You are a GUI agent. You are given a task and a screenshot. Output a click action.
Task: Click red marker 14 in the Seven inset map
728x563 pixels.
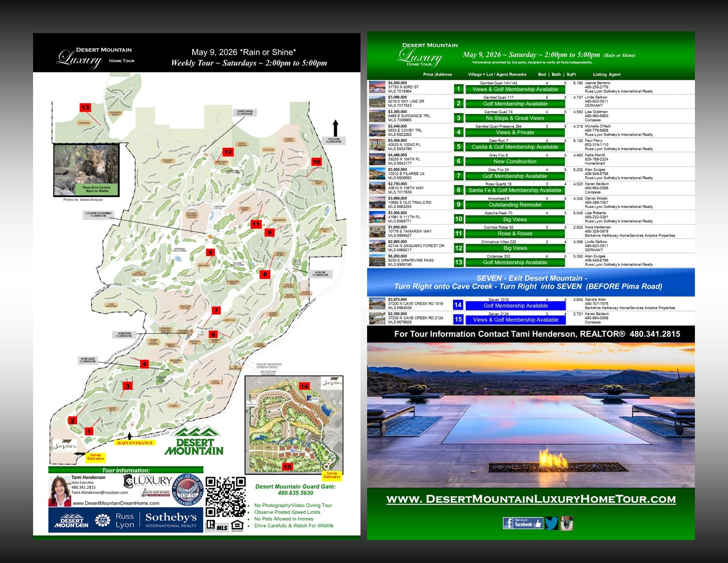coord(304,386)
